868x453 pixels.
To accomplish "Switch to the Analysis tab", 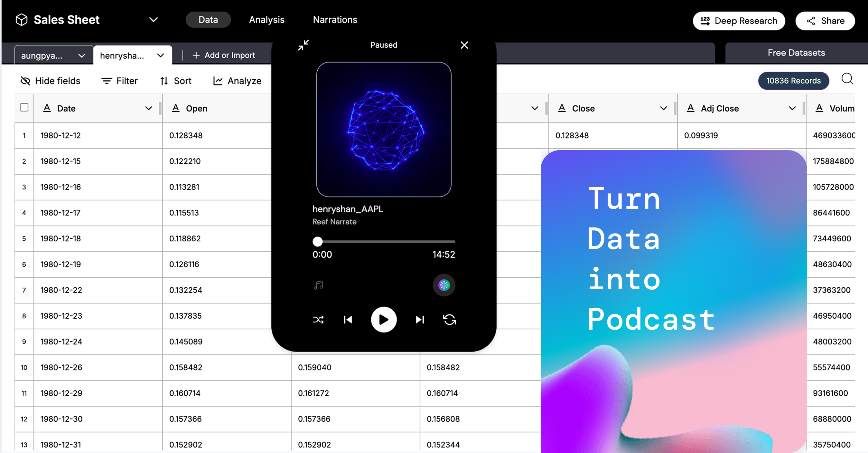I will pos(266,20).
